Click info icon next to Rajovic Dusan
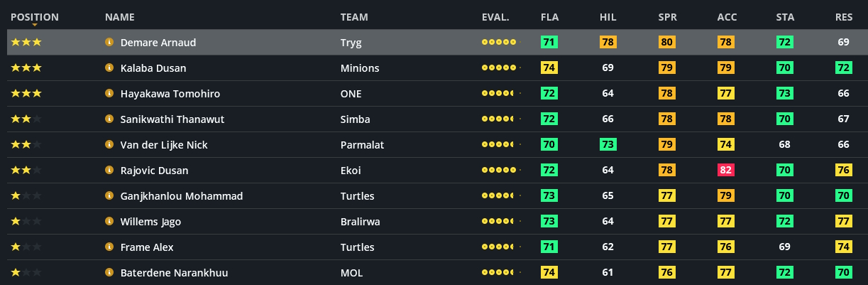Screen dimensions: 868x285 109,171
